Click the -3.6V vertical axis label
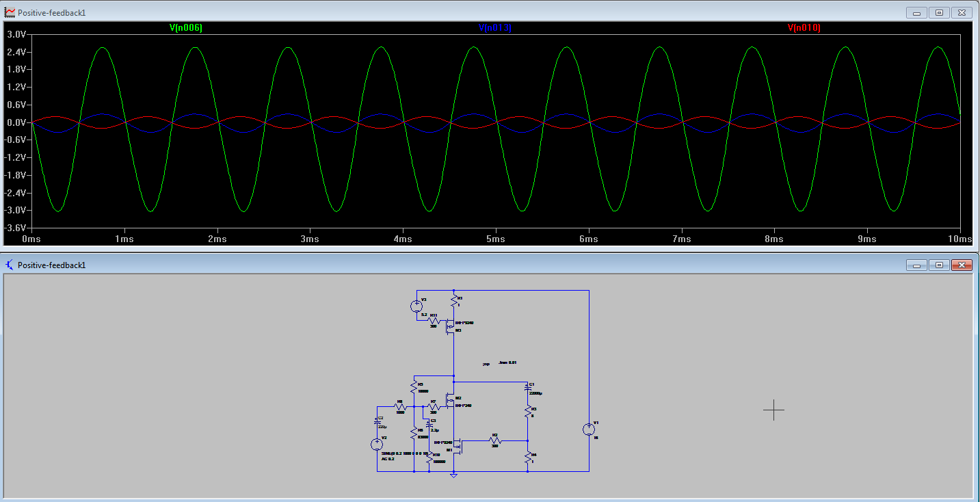The image size is (980, 502). pyautogui.click(x=14, y=228)
